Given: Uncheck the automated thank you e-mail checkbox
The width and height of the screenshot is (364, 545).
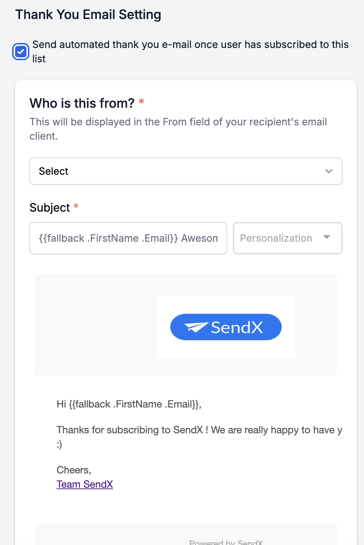Looking at the screenshot, I should click(x=21, y=52).
